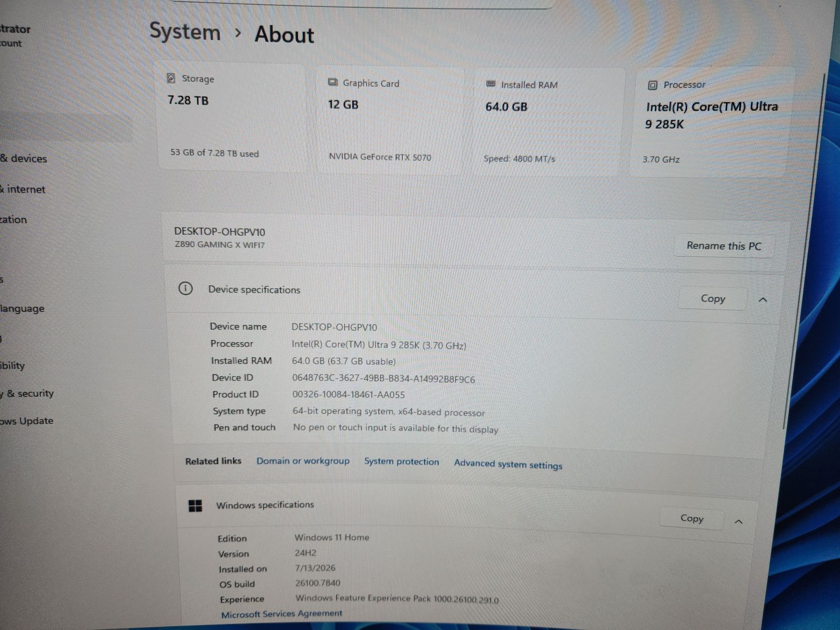840x630 pixels.
Task: Click the Windows Feature Experience Pack value
Action: tap(397, 598)
